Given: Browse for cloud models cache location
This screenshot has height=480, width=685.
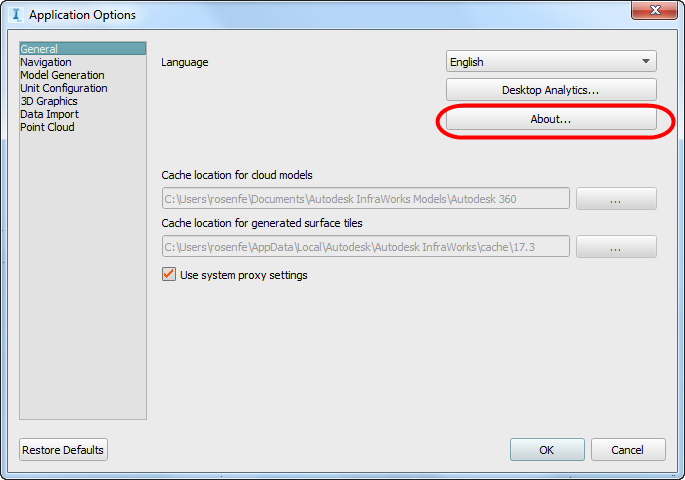Looking at the screenshot, I should click(x=616, y=199).
